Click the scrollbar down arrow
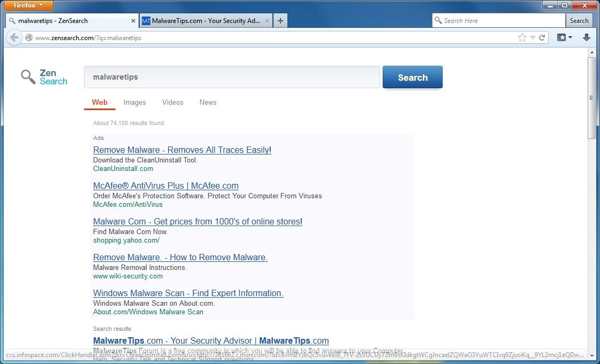The width and height of the screenshot is (600, 364). coord(592,355)
